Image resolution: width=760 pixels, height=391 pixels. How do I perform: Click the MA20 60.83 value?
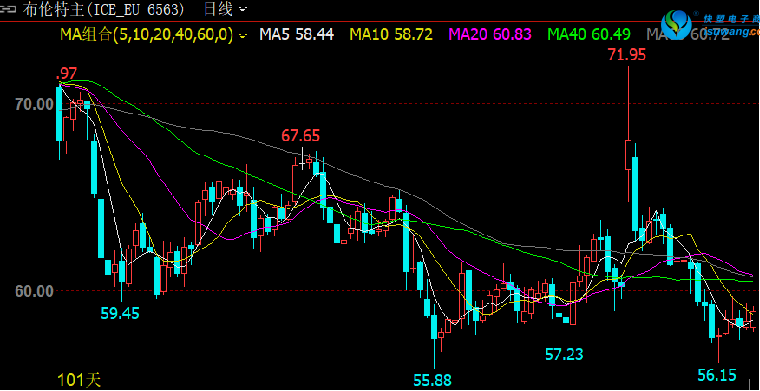pyautogui.click(x=491, y=34)
